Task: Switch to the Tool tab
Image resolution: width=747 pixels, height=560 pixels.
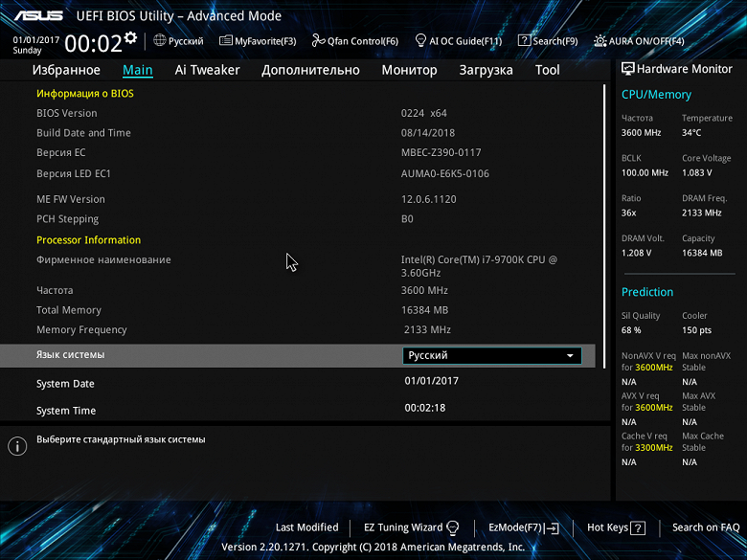Action: tap(548, 70)
